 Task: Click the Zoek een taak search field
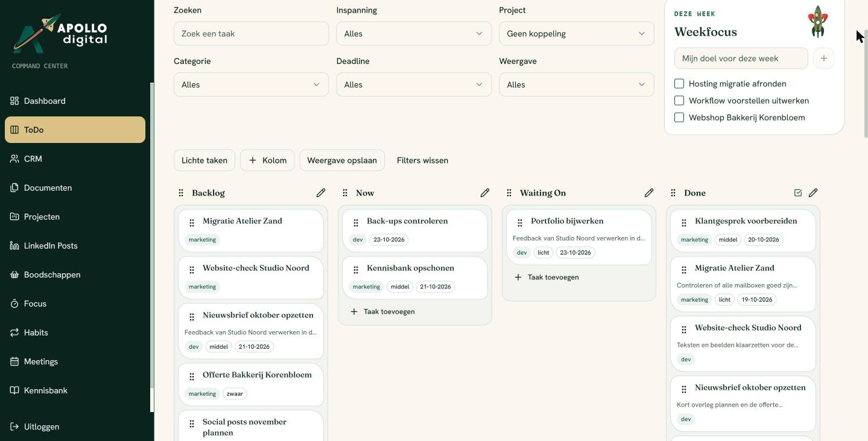tap(251, 34)
